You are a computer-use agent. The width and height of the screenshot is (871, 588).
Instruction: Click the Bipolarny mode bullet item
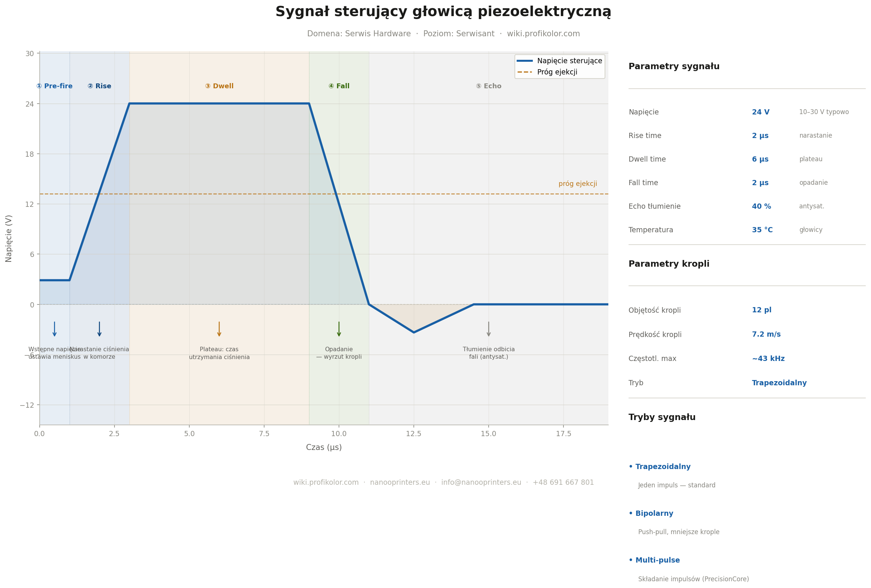[x=651, y=514]
